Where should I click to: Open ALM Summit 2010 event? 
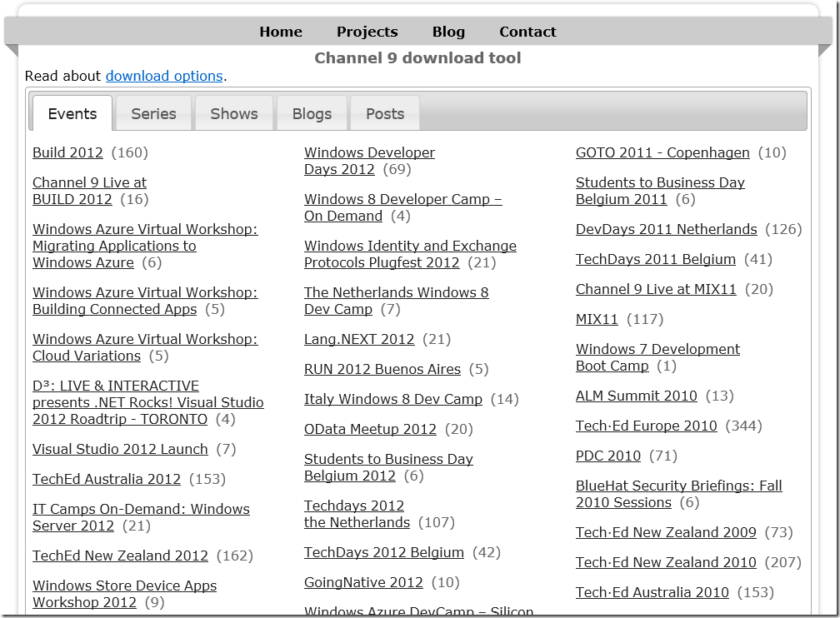(x=637, y=396)
